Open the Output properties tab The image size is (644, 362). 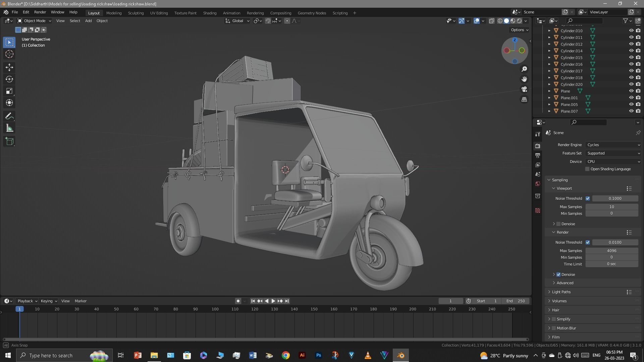[538, 156]
